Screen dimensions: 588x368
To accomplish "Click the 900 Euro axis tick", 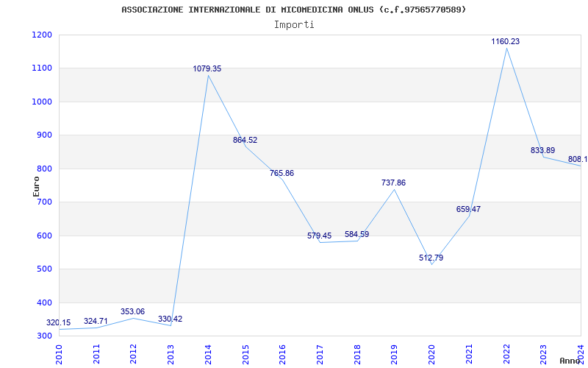I will click(x=46, y=135).
